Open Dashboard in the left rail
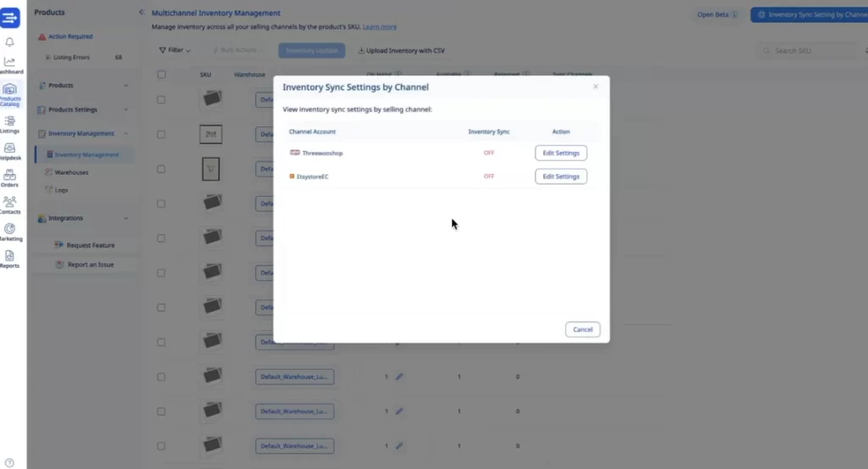This screenshot has height=469, width=868. 10,65
